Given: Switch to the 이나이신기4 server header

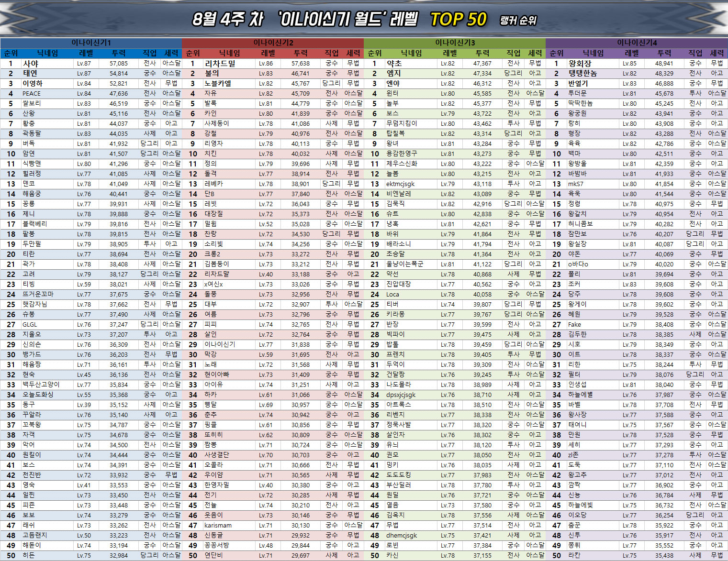Looking at the screenshot, I should 637,43.
